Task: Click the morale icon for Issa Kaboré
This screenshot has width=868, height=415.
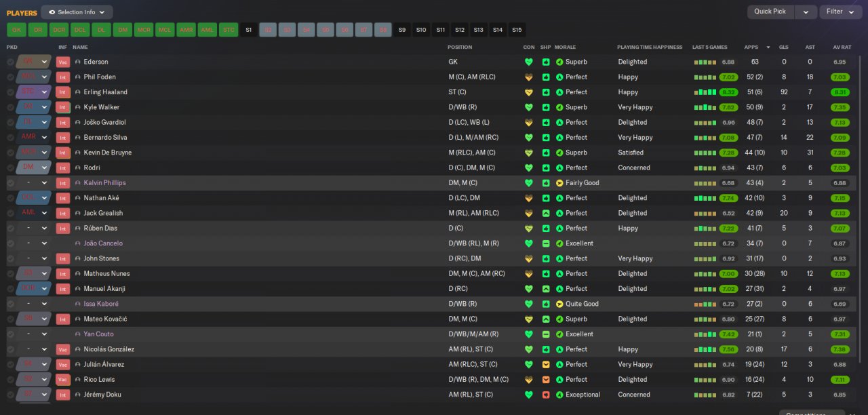Action: coord(559,304)
